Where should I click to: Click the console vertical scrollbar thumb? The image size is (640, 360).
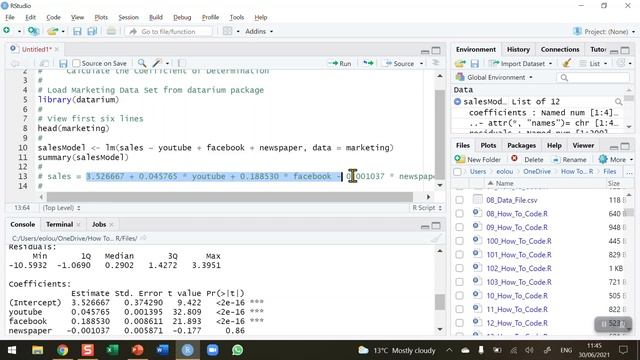click(x=440, y=302)
